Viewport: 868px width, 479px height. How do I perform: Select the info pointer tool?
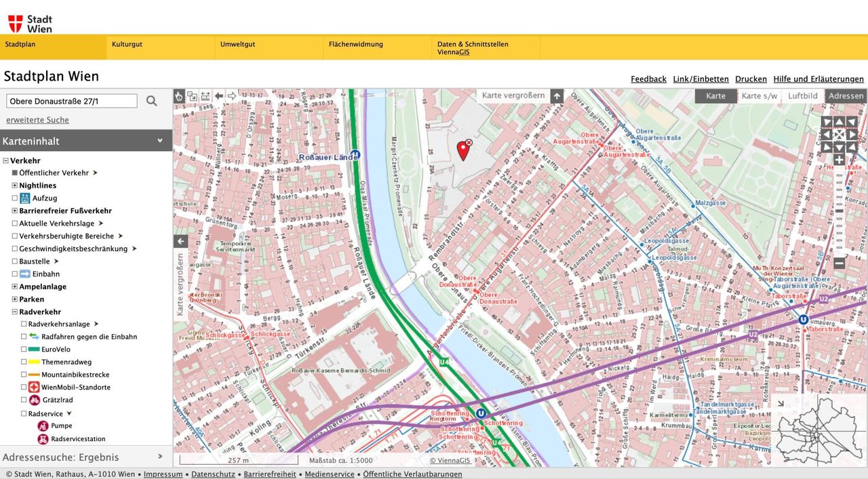[179, 96]
